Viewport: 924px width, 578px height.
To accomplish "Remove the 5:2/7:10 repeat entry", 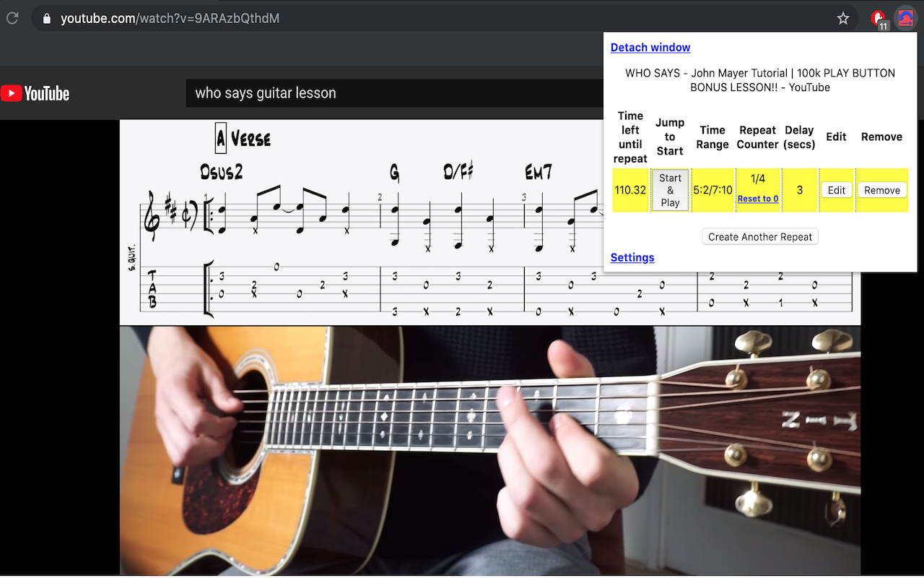I will tap(882, 190).
